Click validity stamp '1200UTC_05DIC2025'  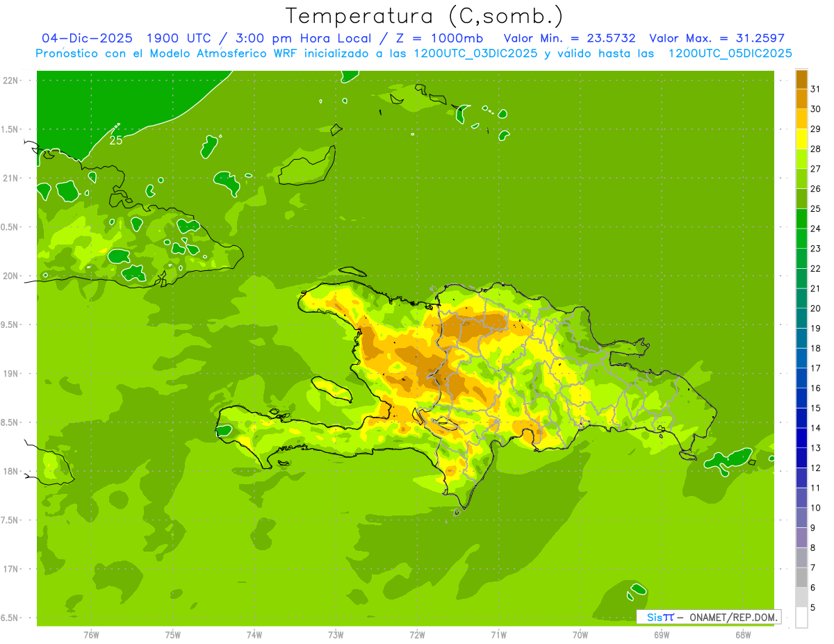pos(730,53)
